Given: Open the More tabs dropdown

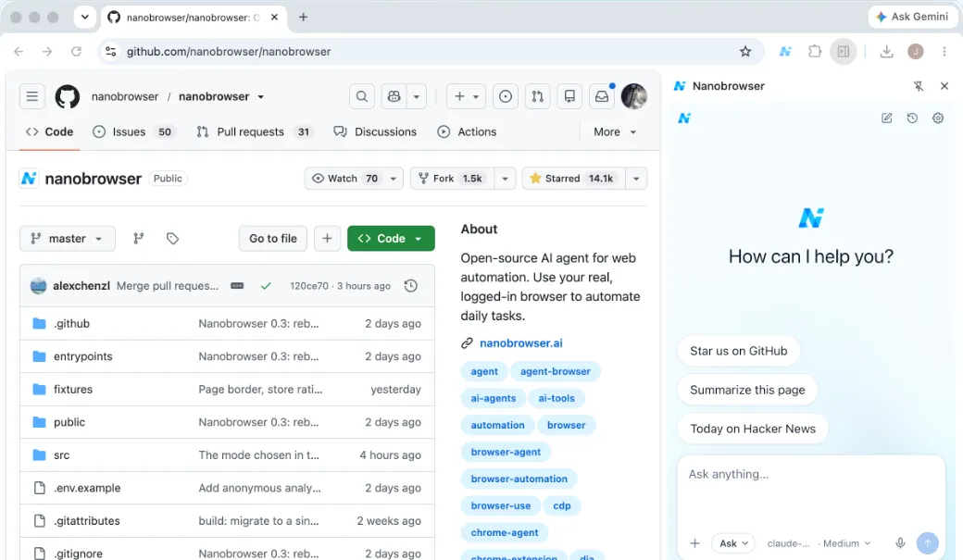Looking at the screenshot, I should (615, 131).
